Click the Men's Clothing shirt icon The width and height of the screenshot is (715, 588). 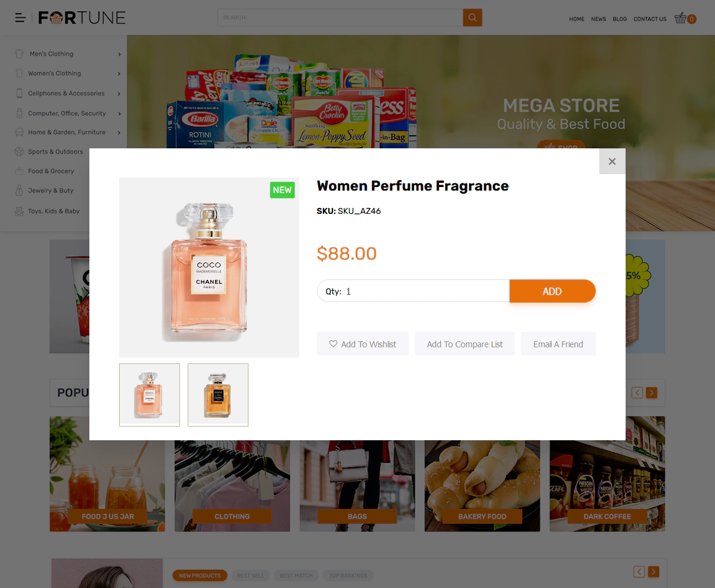(20, 54)
